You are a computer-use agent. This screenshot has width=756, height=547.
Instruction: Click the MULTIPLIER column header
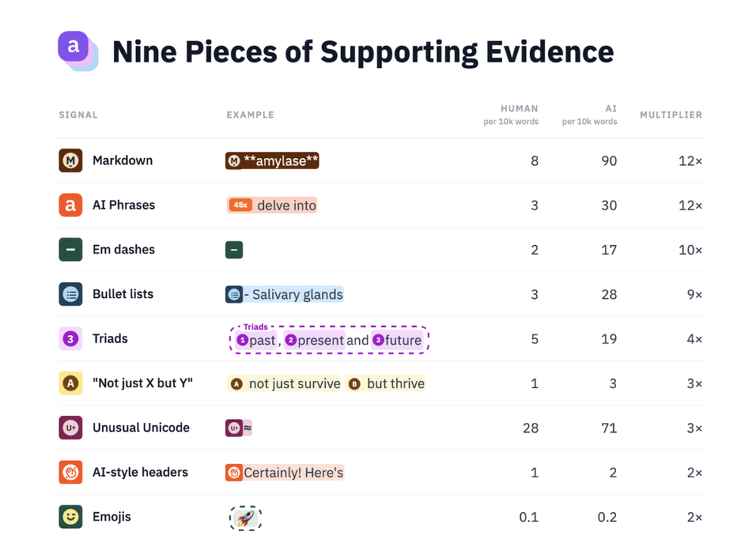point(671,115)
